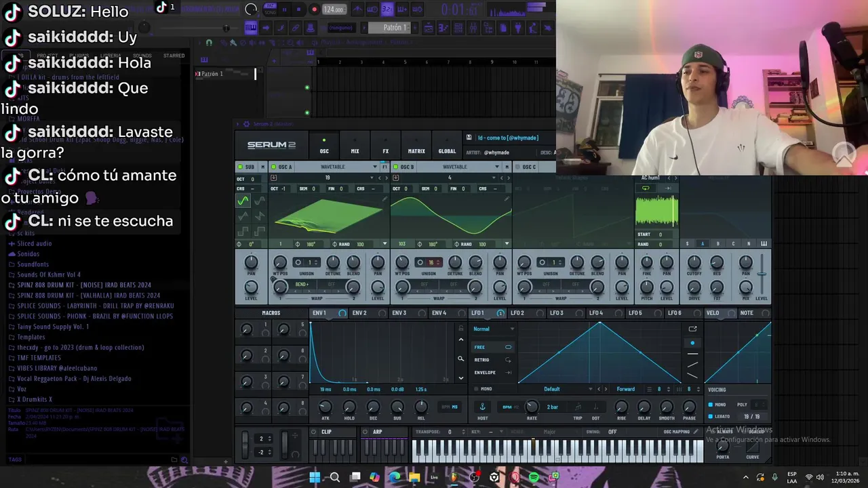This screenshot has height=488, width=868.
Task: Toggle the SUB oscillator power switch
Action: coord(240,167)
